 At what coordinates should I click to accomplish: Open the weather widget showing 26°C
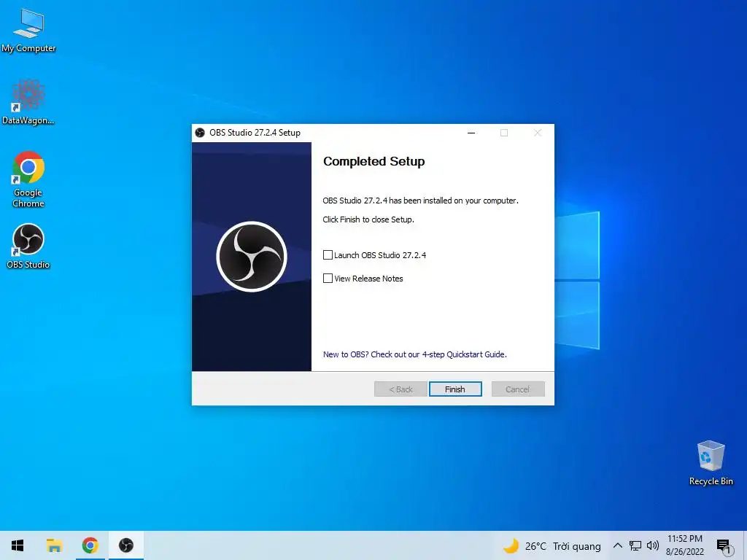[551, 545]
